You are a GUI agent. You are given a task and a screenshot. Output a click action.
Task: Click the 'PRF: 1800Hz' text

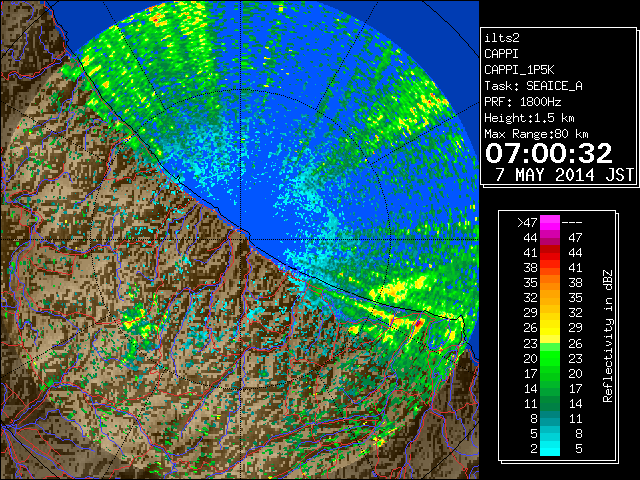pyautogui.click(x=522, y=102)
